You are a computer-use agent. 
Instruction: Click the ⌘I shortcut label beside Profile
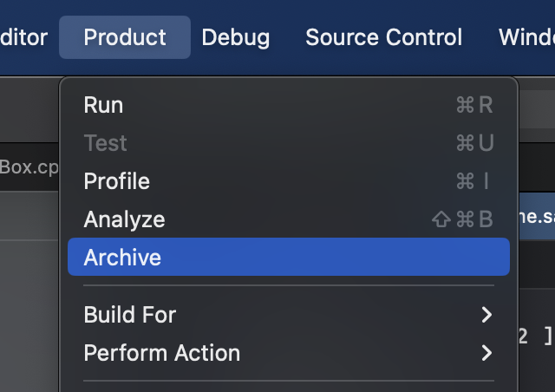pos(474,181)
